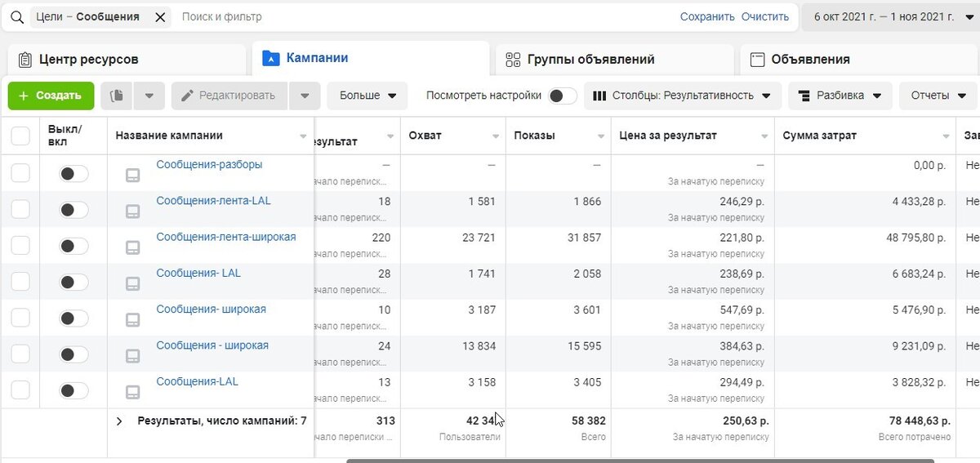Image resolution: width=980 pixels, height=463 pixels.
Task: Click the Цена за результат column header
Action: pyautogui.click(x=693, y=136)
